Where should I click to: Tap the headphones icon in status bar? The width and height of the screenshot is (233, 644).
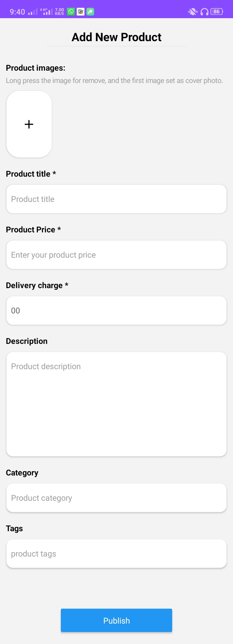(x=205, y=12)
